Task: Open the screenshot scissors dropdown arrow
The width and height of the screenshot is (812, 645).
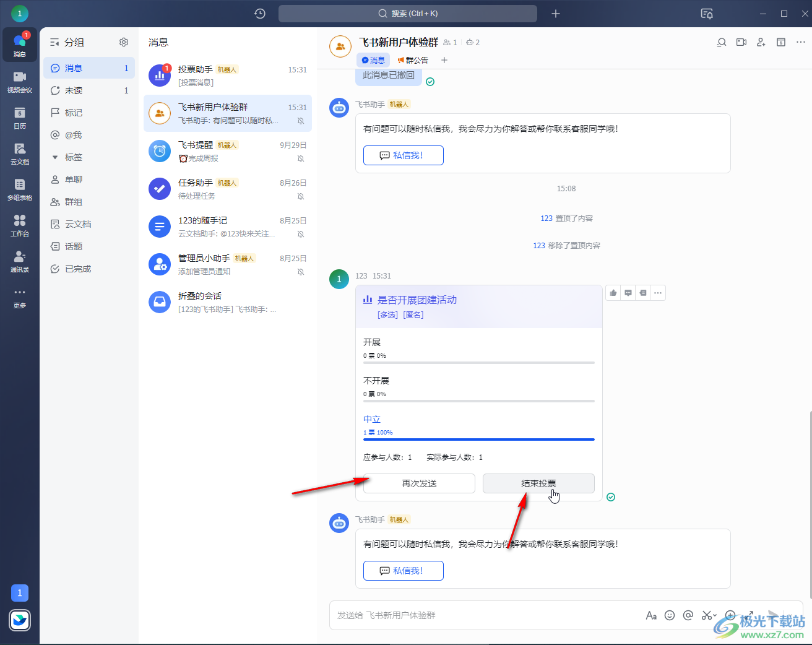Action: tap(715, 615)
